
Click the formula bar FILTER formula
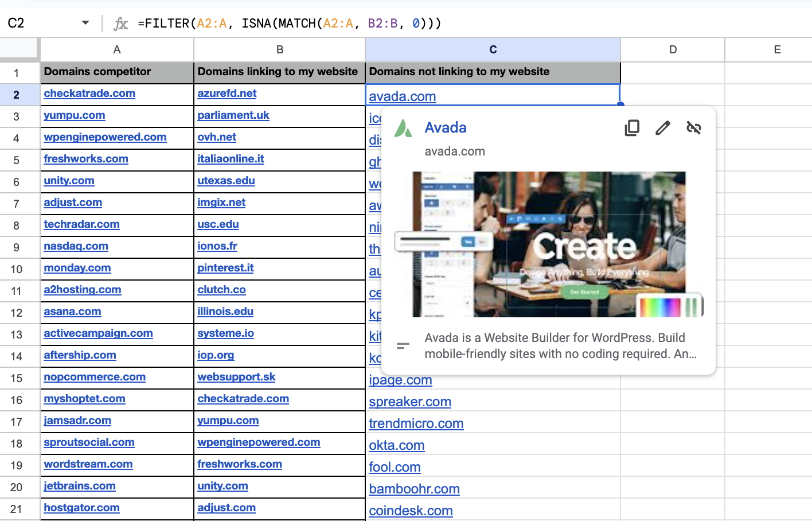tap(290, 24)
